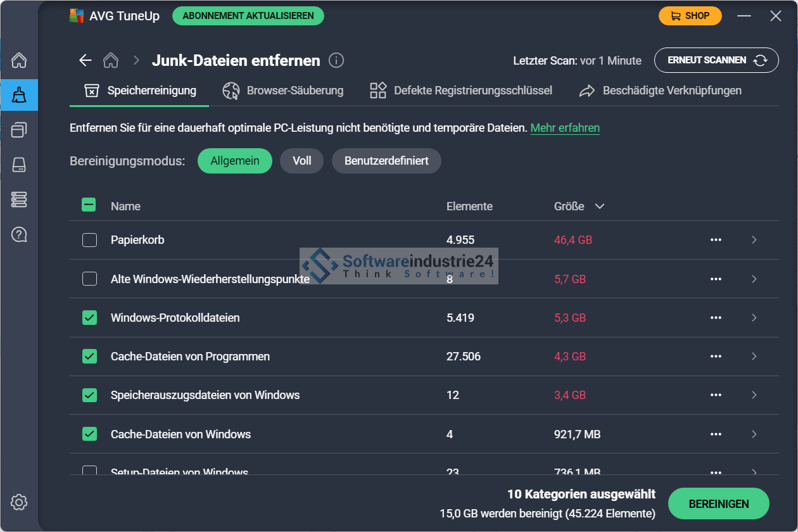
Task: Switch to Browser-Säuberung tab
Action: [283, 91]
